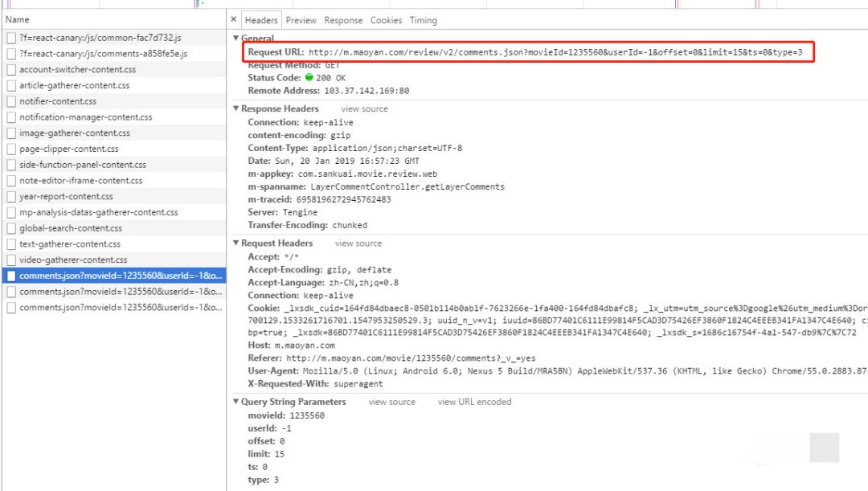868x491 pixels.
Task: Click the Date header value
Action: point(347,161)
